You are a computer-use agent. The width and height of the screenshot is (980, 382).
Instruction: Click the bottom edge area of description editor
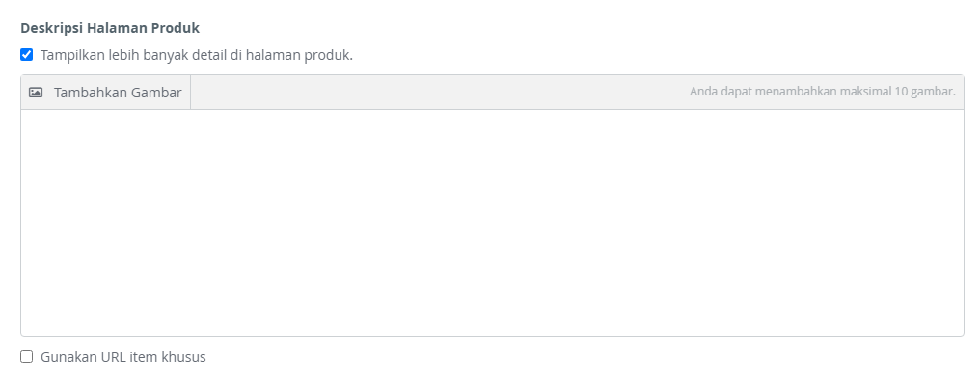click(493, 330)
